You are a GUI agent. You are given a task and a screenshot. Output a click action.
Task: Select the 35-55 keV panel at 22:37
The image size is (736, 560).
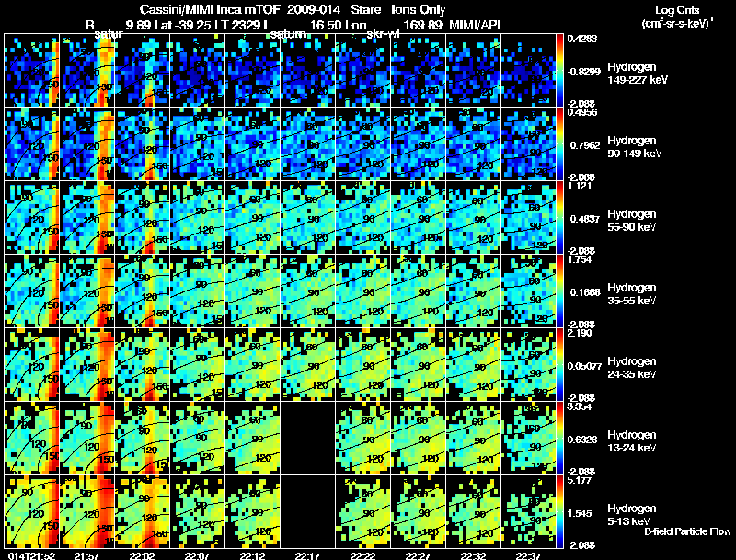point(528,291)
